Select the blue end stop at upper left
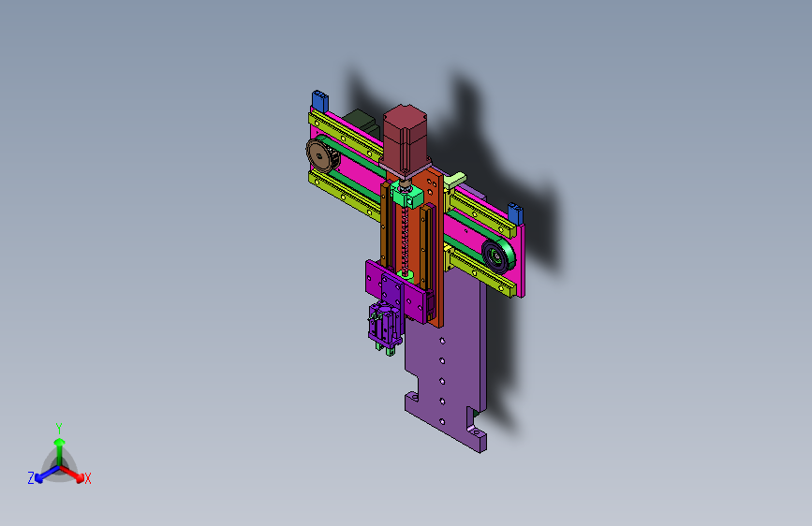This screenshot has width=812, height=526. [x=319, y=100]
